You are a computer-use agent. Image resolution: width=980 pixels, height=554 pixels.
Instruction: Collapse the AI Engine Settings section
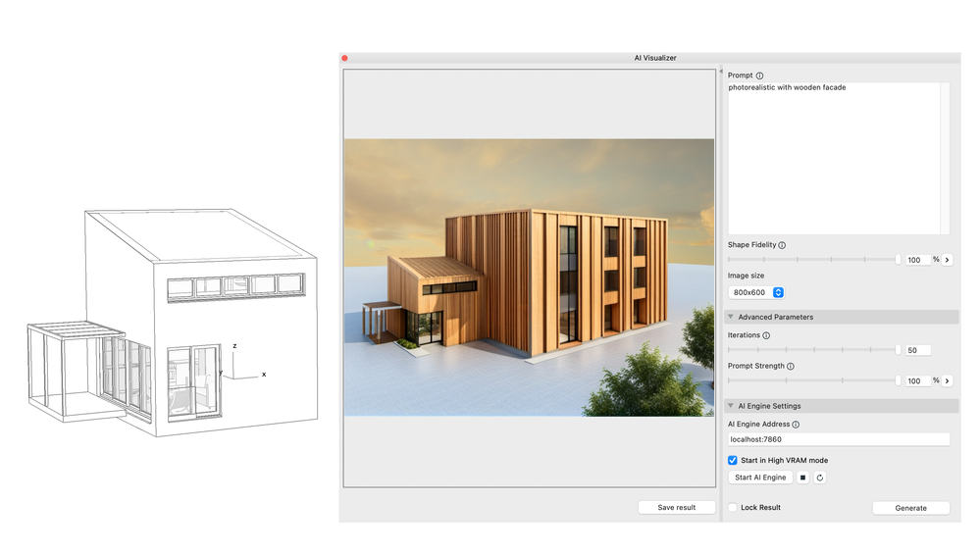click(x=731, y=406)
